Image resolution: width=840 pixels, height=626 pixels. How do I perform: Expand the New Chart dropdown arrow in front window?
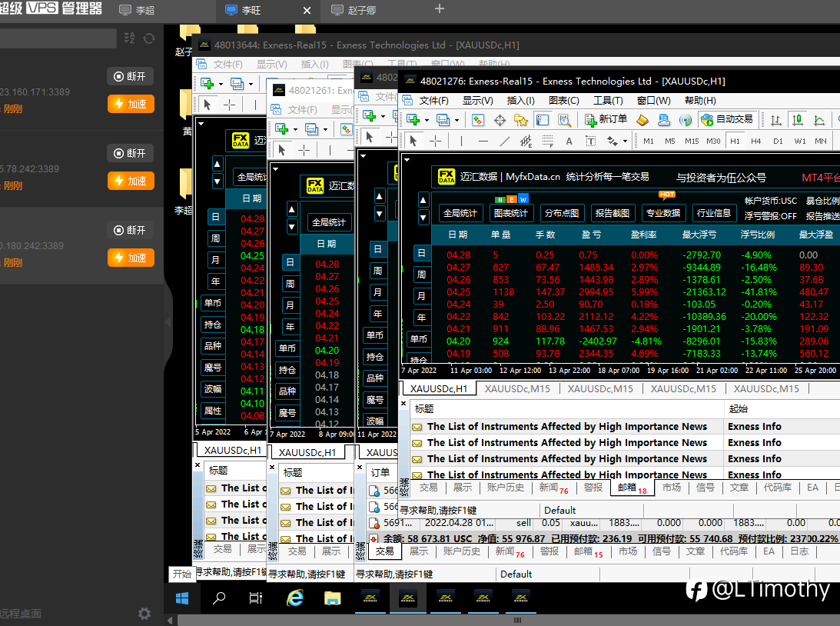coord(427,121)
